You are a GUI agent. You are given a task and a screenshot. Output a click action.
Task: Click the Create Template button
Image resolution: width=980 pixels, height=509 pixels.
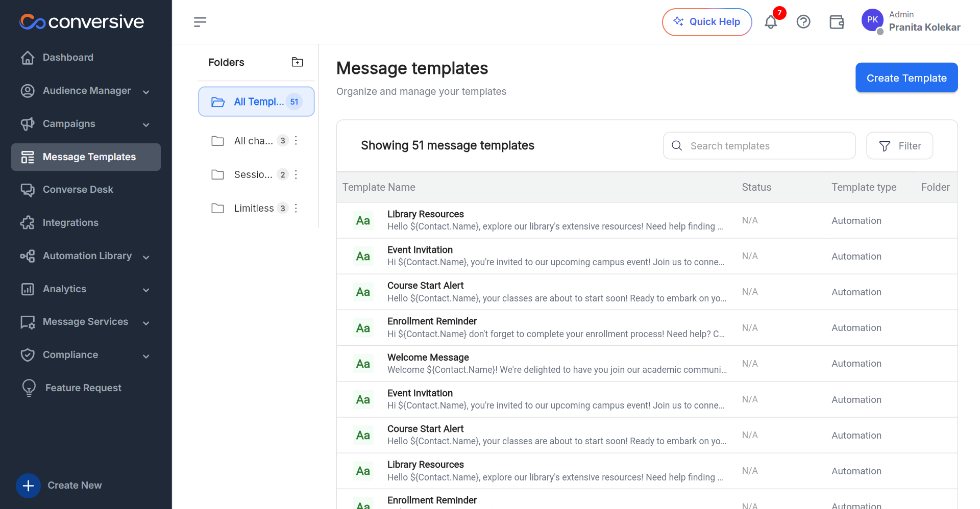(x=906, y=78)
